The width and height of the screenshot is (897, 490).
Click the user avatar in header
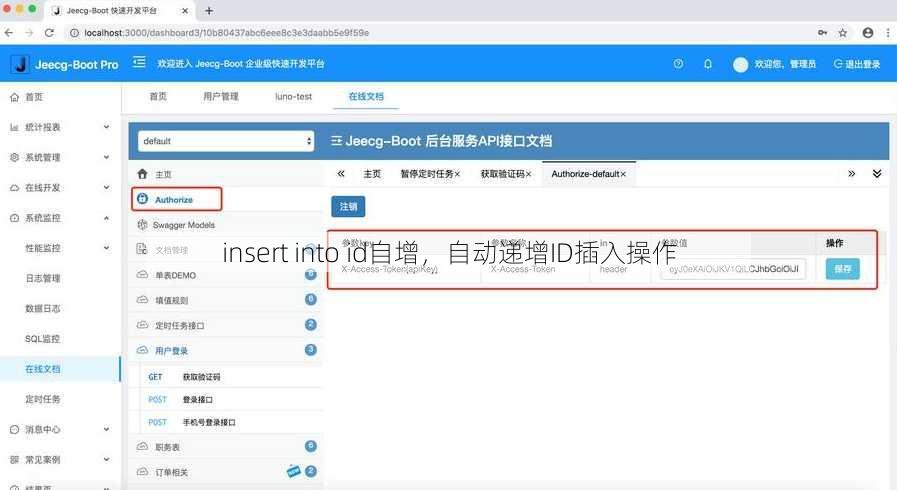[x=740, y=64]
